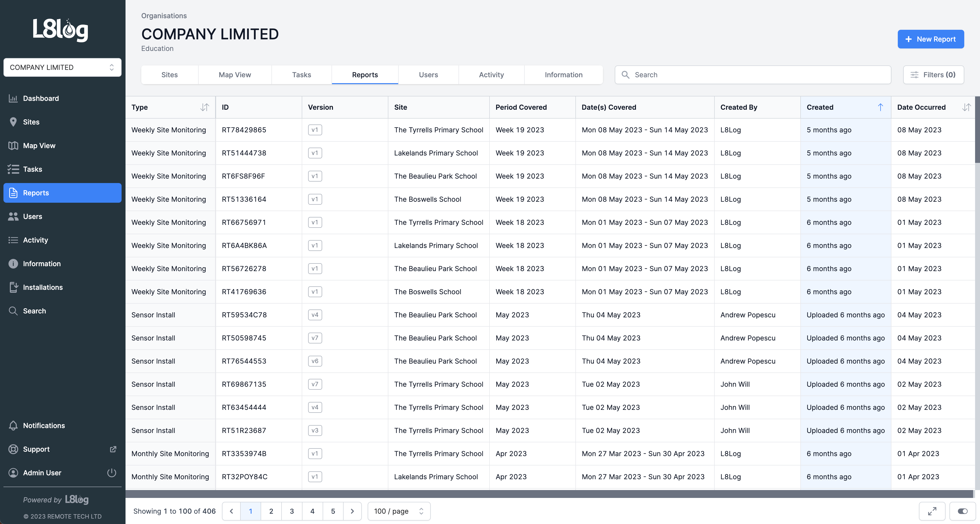Viewport: 980px width, 524px height.
Task: Go to page 5
Action: (333, 511)
